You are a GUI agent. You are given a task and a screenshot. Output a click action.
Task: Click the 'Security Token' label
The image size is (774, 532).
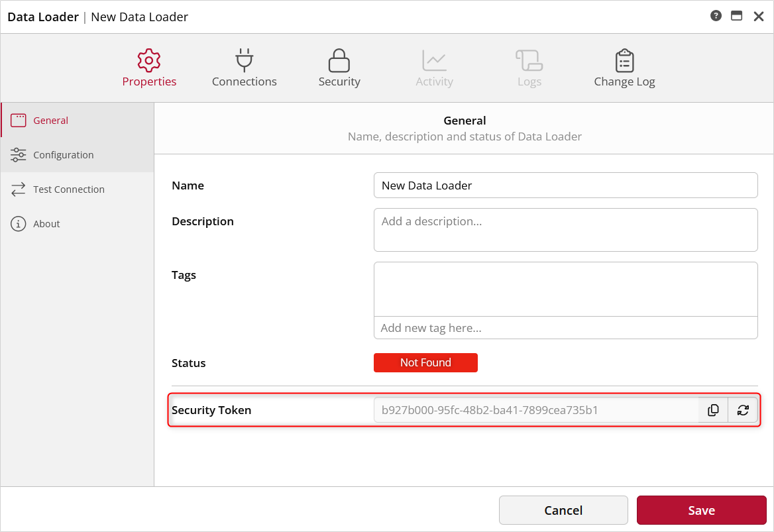tap(211, 410)
